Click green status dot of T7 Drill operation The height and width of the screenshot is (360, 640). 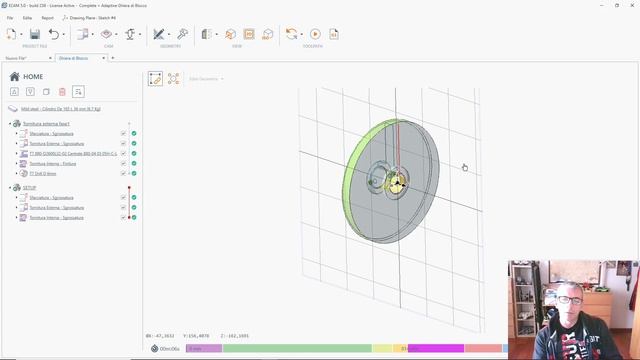134,173
